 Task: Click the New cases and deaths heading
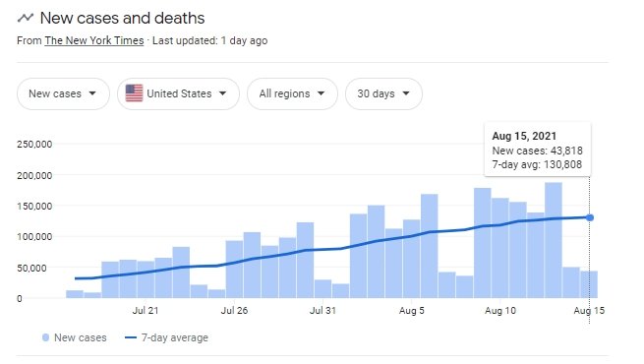coord(122,18)
